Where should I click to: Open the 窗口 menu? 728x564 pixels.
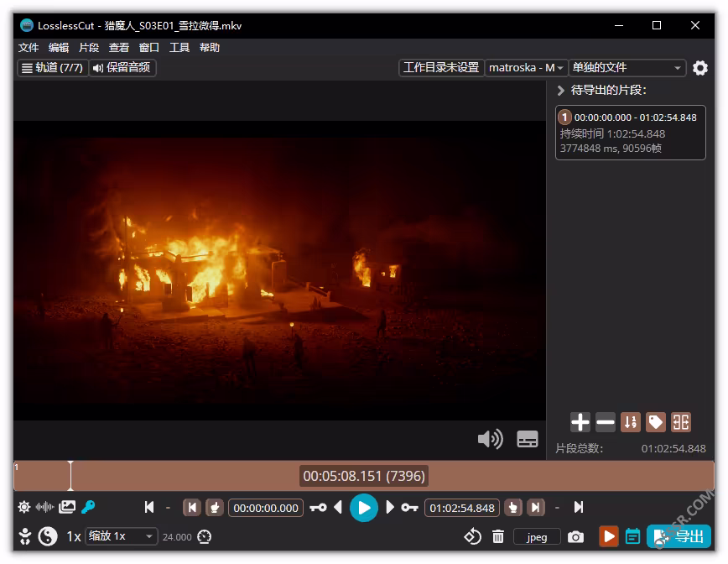click(149, 48)
